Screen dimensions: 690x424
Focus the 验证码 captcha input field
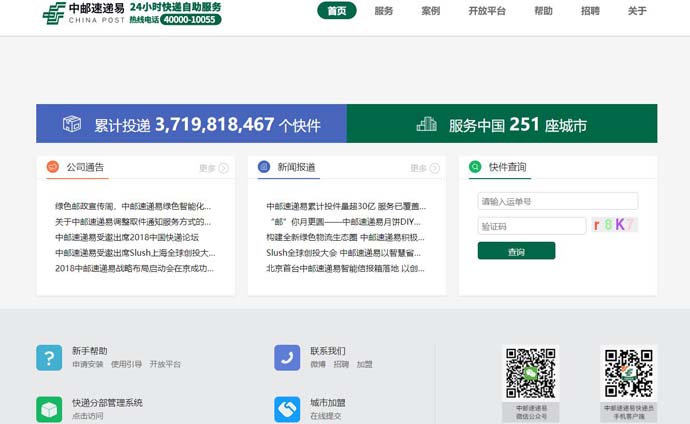[x=531, y=226]
